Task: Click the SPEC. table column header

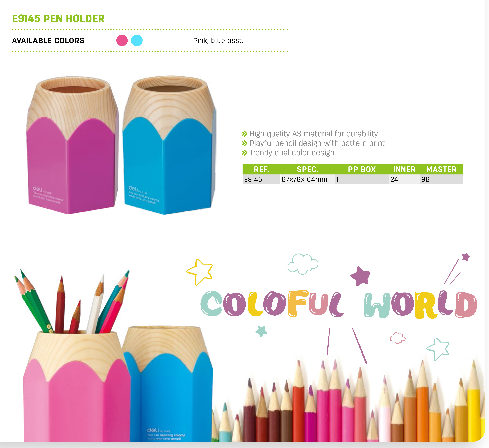Action: click(308, 169)
